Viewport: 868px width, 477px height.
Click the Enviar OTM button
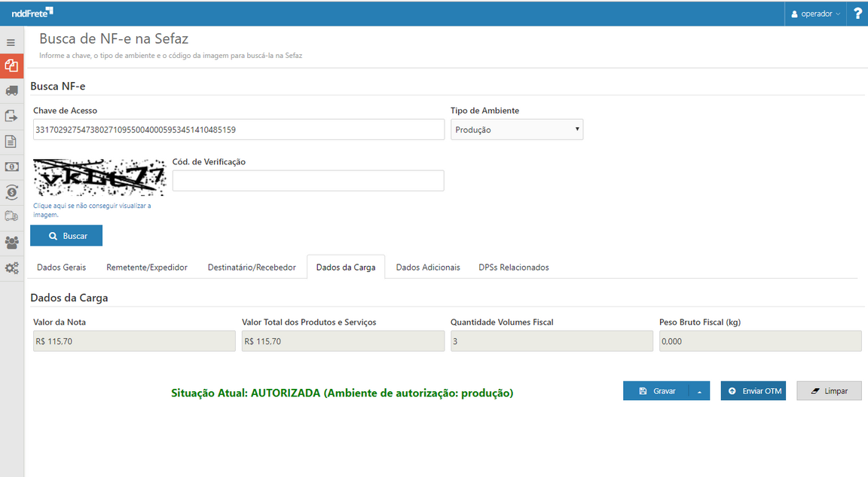coord(753,391)
